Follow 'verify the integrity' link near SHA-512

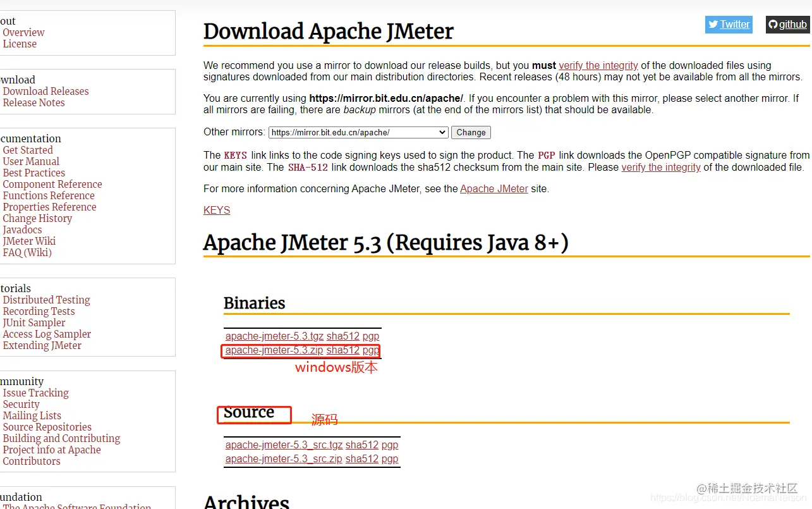(x=661, y=167)
